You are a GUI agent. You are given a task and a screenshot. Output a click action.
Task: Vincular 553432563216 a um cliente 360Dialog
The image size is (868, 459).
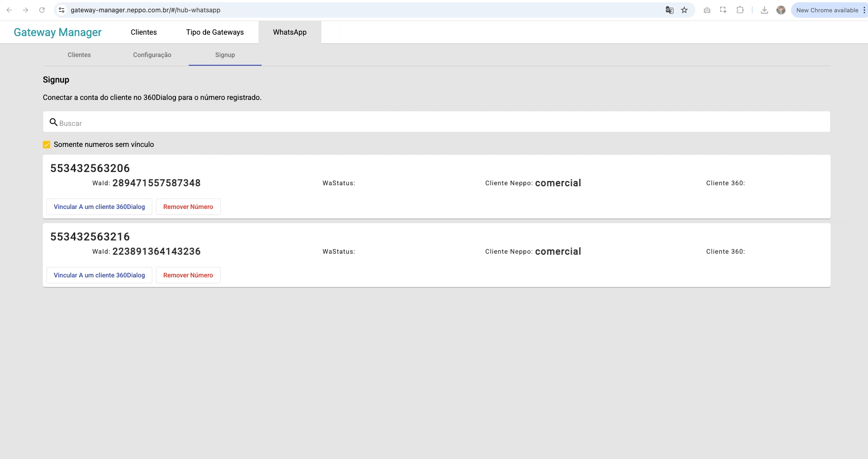(99, 275)
